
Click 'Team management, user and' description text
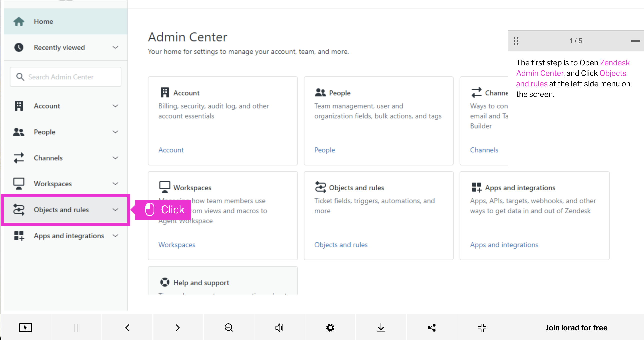[x=378, y=111]
